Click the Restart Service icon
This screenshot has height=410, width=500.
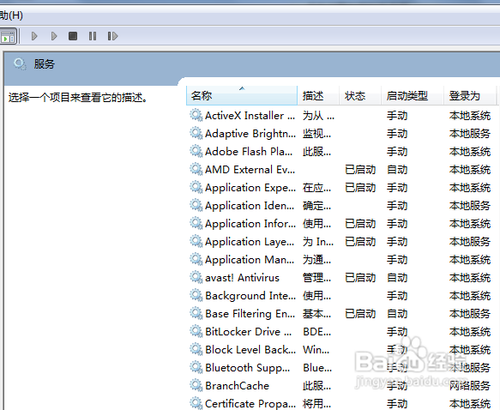113,36
